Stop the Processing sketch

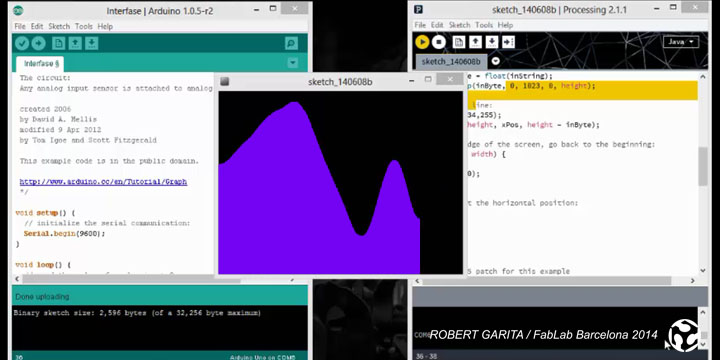pyautogui.click(x=439, y=42)
